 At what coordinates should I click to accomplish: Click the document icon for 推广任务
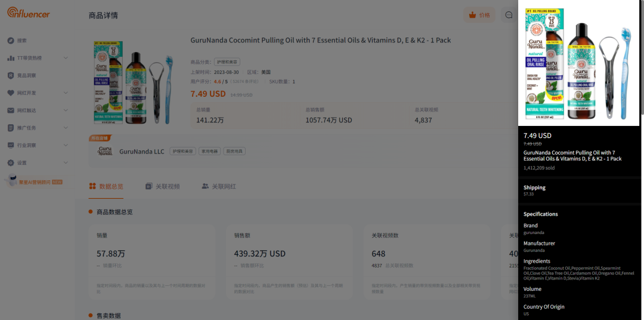11,128
